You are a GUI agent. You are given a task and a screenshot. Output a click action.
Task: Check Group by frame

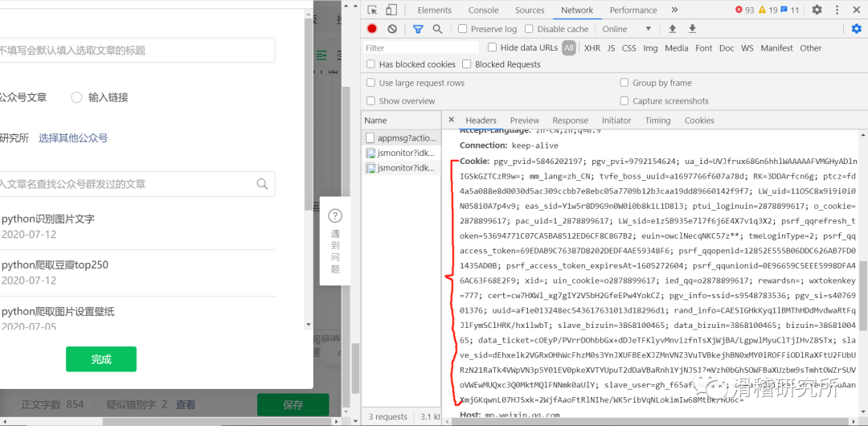point(624,83)
